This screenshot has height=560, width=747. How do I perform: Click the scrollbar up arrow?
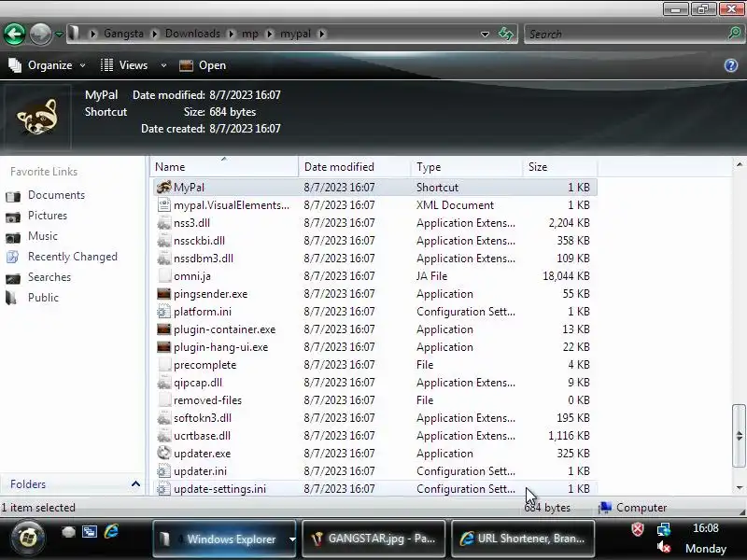click(x=739, y=164)
